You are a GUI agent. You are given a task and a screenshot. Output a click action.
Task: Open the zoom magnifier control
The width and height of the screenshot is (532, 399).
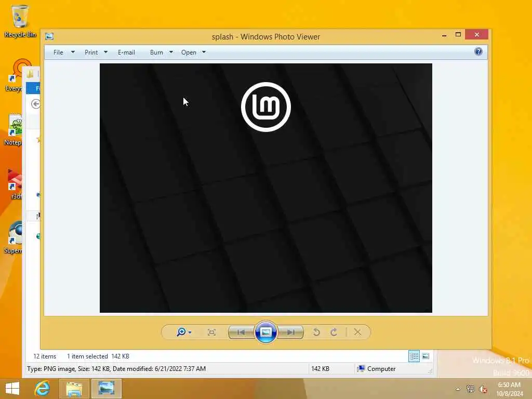point(181,332)
